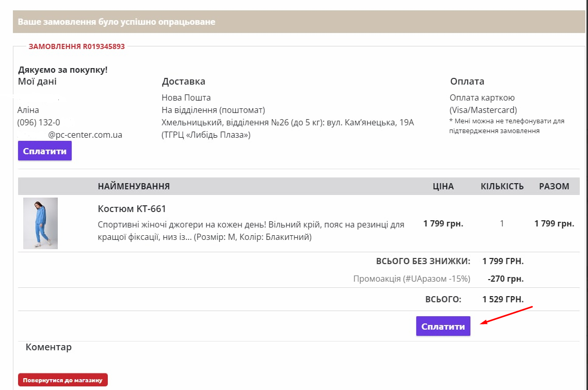Click the Коментар section label
588x390 pixels.
point(48,347)
